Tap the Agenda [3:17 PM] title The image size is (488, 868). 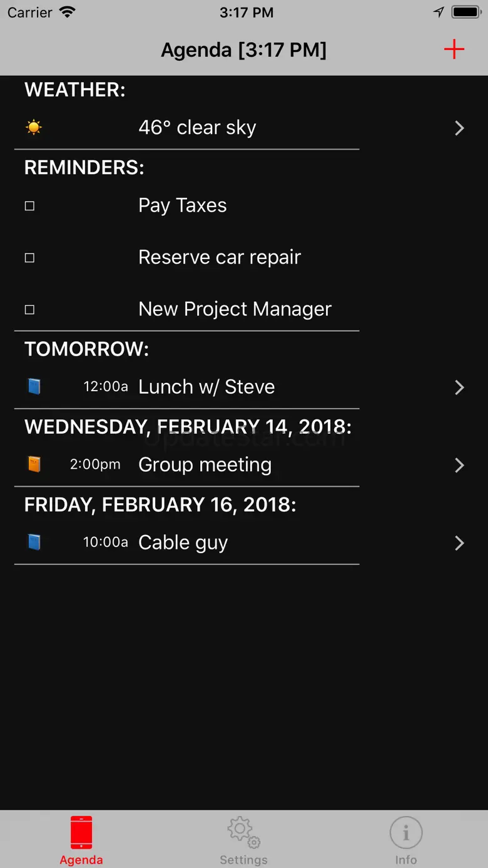243,50
